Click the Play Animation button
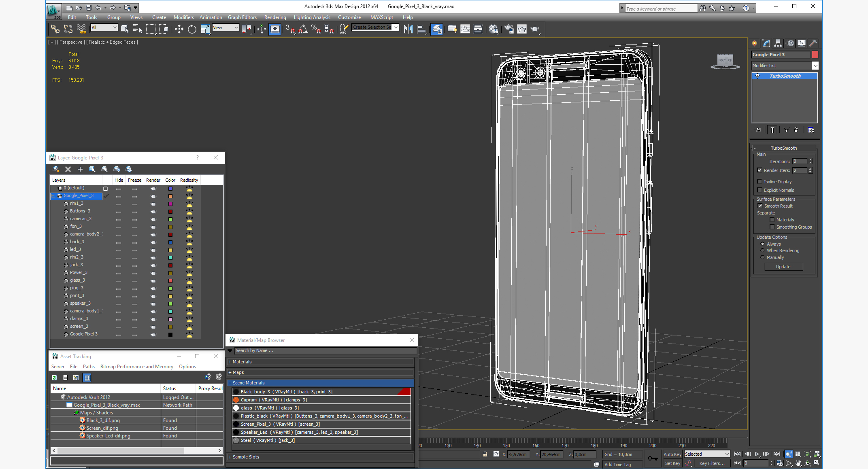868x469 pixels. (757, 454)
